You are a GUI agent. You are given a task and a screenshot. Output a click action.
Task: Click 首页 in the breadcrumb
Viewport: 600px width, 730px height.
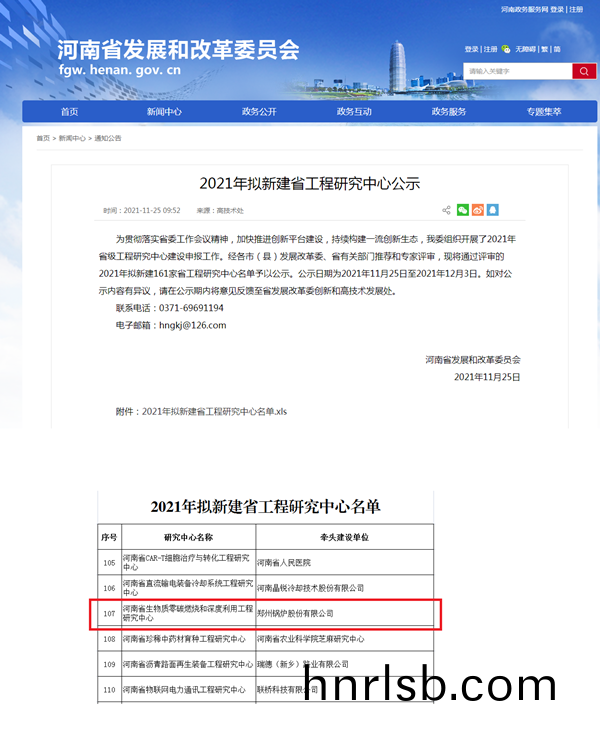click(43, 138)
